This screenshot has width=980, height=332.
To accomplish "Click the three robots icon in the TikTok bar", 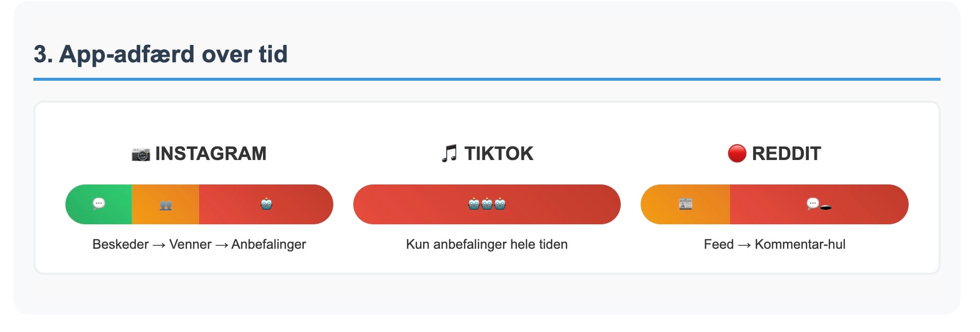I will coord(487,204).
